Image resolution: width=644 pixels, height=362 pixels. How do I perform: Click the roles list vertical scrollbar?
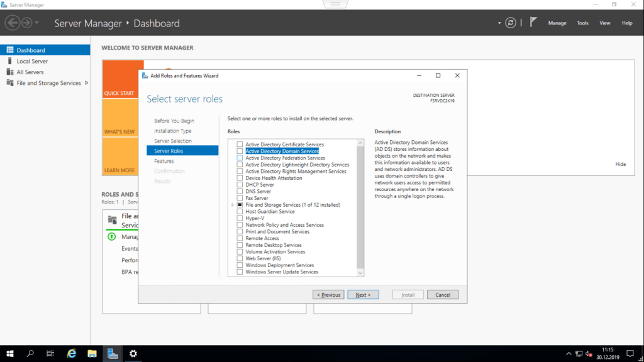point(360,207)
